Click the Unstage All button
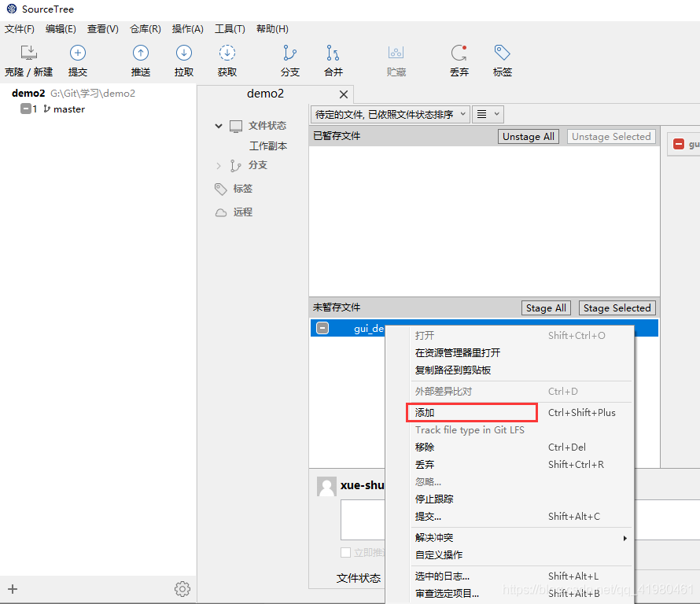Image resolution: width=700 pixels, height=604 pixels. (x=528, y=137)
